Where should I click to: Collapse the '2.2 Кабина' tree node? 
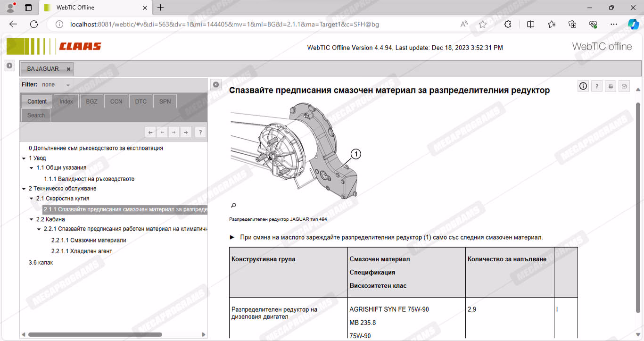click(x=32, y=219)
